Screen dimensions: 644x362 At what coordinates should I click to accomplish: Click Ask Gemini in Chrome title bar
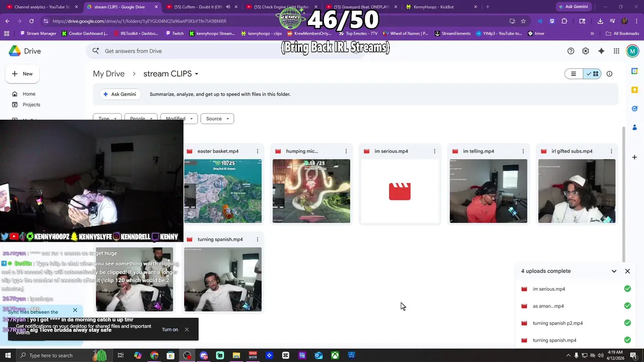[x=573, y=7]
